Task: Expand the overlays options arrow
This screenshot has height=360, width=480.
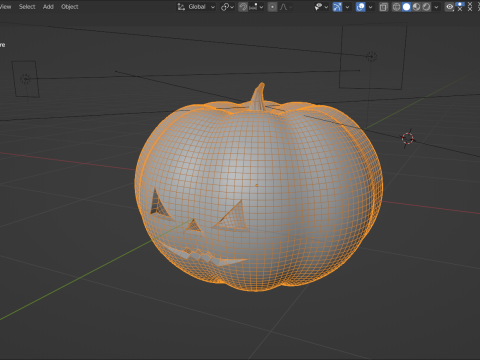Action: click(x=370, y=7)
